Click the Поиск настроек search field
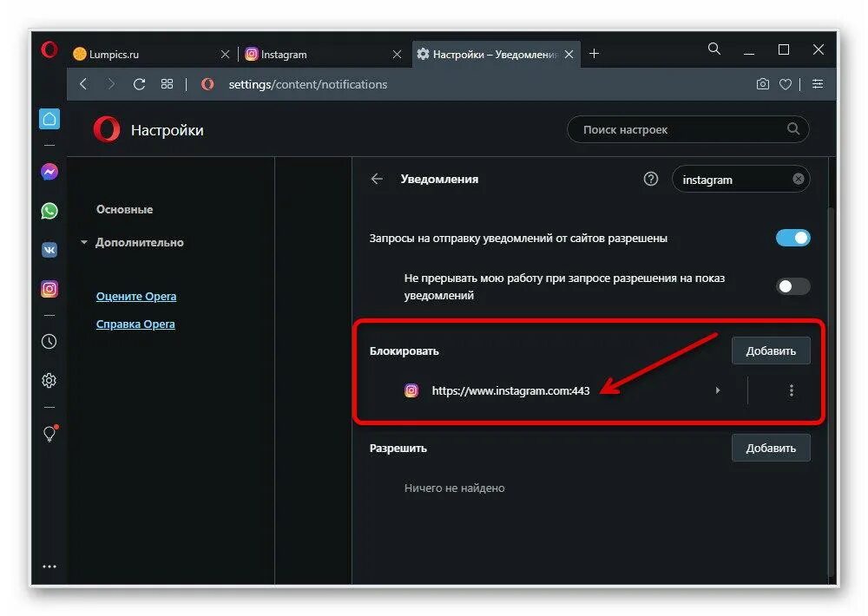The height and width of the screenshot is (616, 868). pyautogui.click(x=688, y=129)
